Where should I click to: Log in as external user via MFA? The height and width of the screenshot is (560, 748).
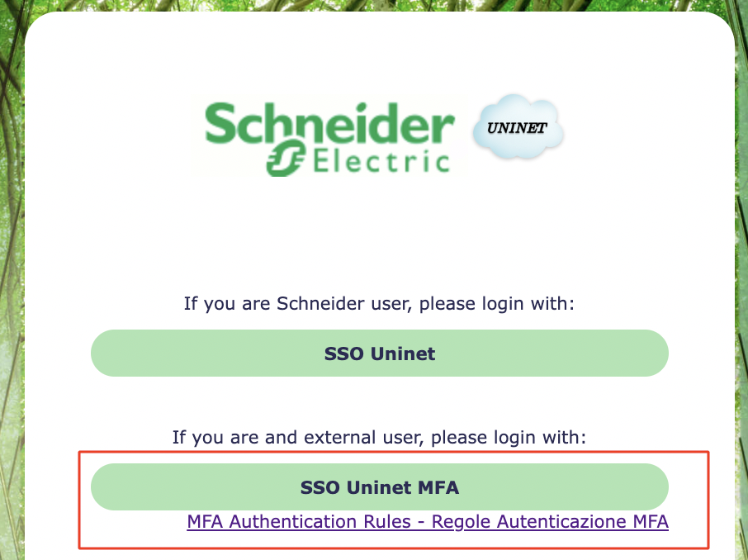(379, 487)
